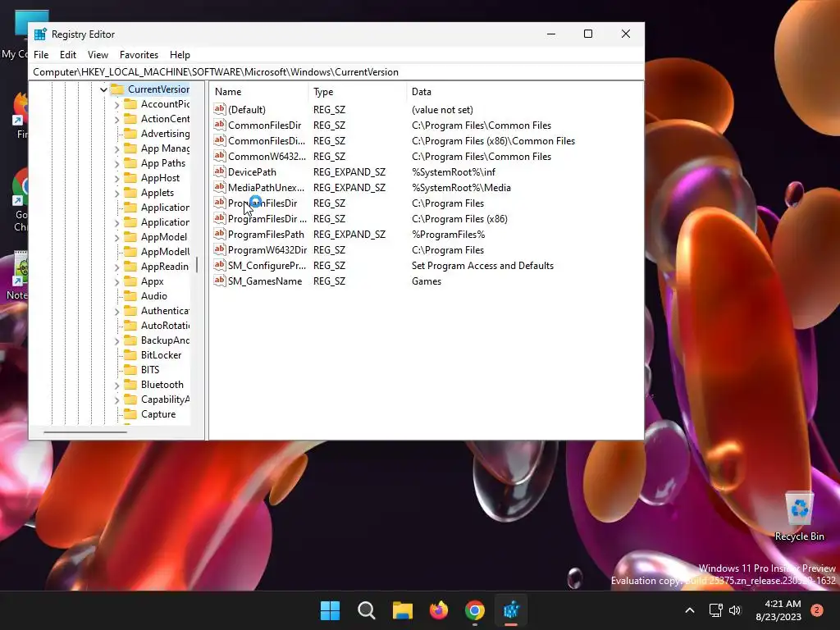
Task: Select the AppReadin key
Action: (x=164, y=267)
